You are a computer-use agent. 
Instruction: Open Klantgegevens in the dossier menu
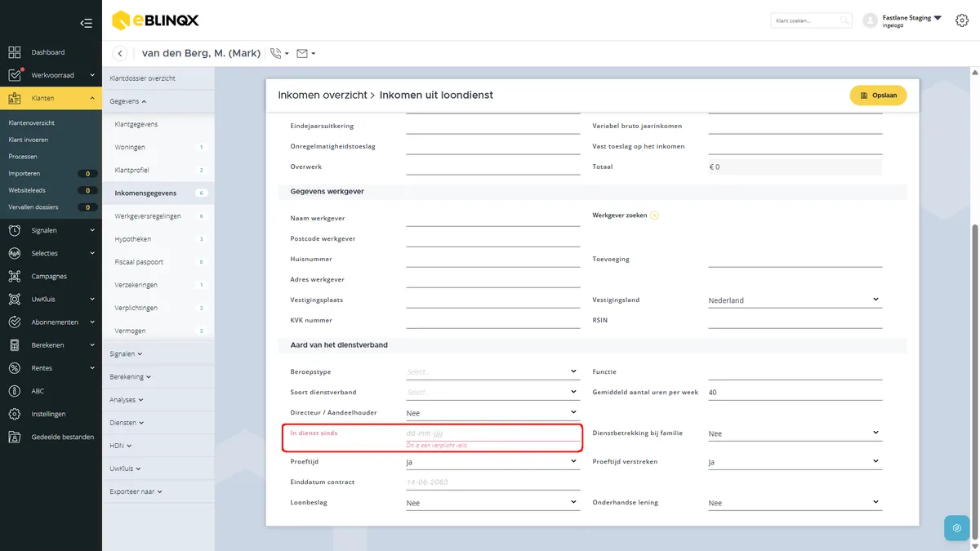pos(136,124)
